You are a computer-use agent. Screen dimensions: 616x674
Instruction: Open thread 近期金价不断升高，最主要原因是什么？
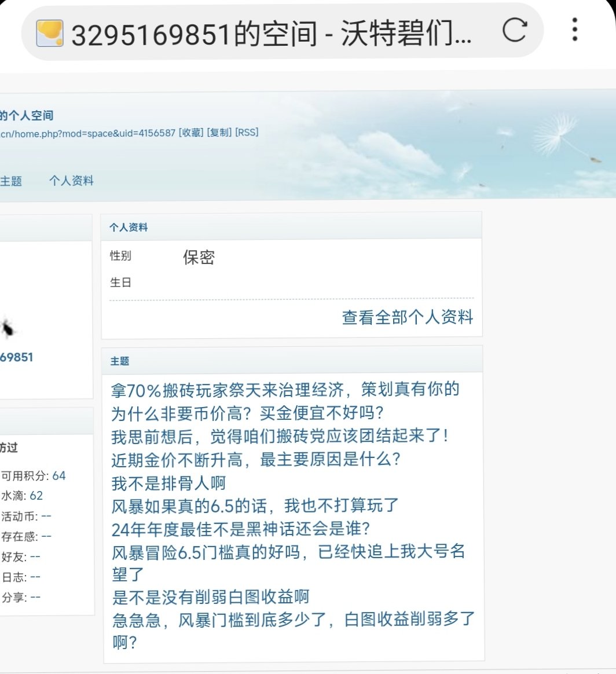[x=256, y=460]
